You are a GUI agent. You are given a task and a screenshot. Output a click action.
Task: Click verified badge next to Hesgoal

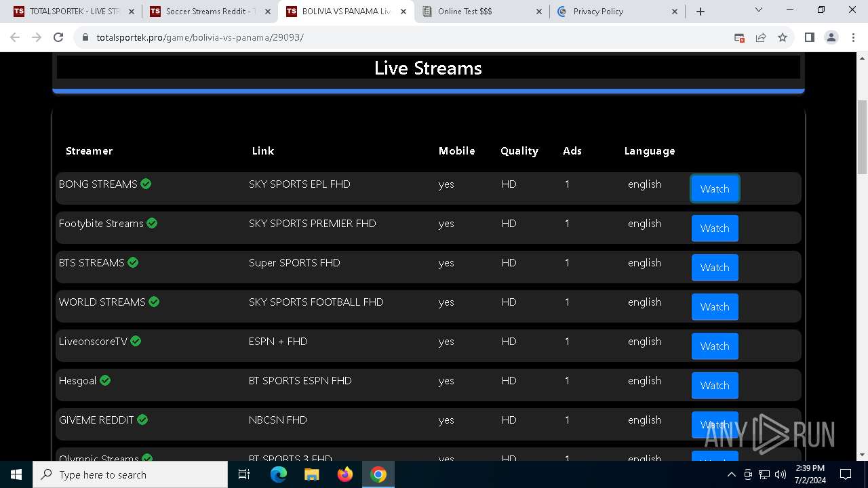click(105, 380)
